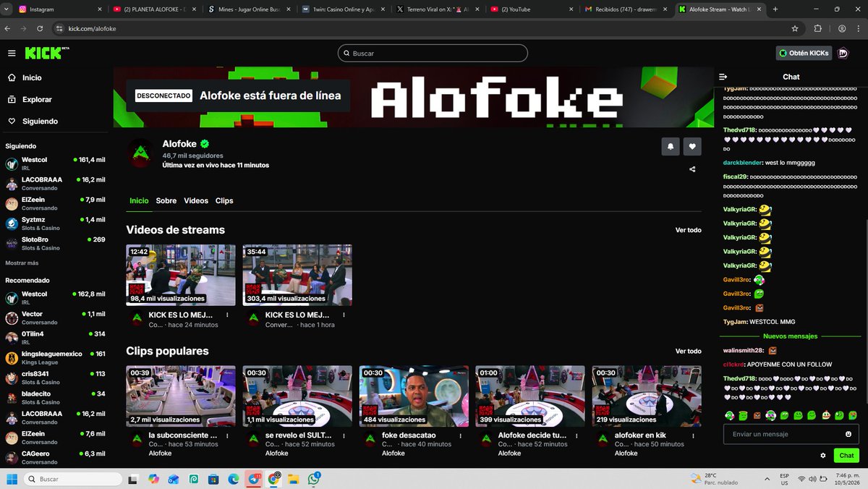
Task: Open options menu for 'la subconsciente' clip
Action: point(227,436)
